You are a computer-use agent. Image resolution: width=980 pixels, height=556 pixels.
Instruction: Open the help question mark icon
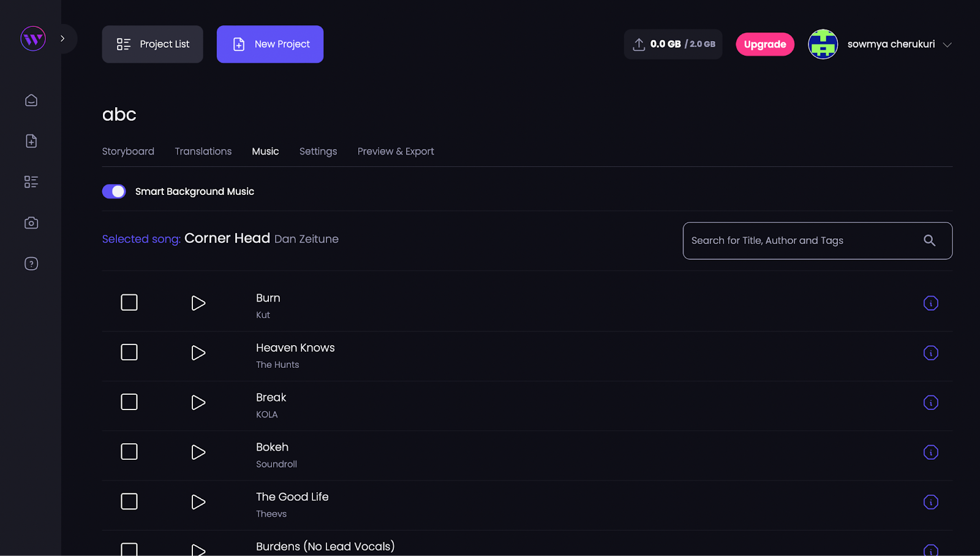click(31, 264)
